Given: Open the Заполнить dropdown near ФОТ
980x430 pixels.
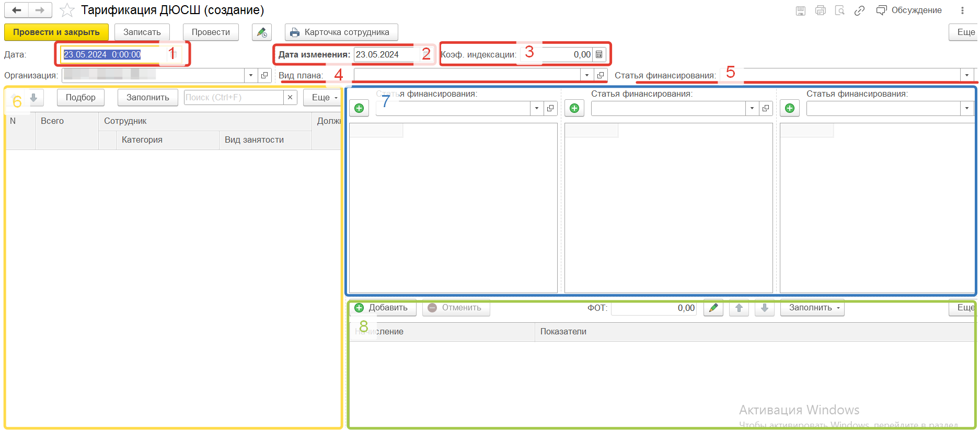Looking at the screenshot, I should pos(812,308).
